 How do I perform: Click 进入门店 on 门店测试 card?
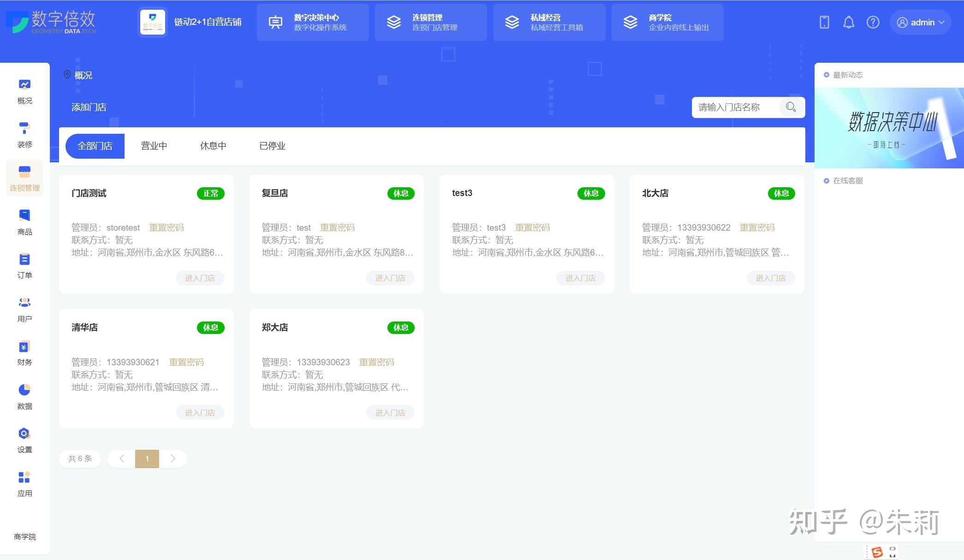200,278
